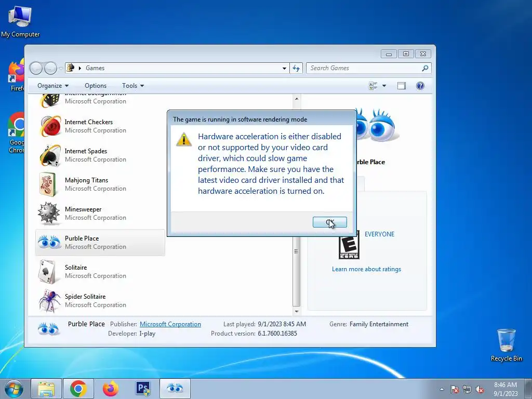
Task: Open the Options menu item
Action: [96, 86]
